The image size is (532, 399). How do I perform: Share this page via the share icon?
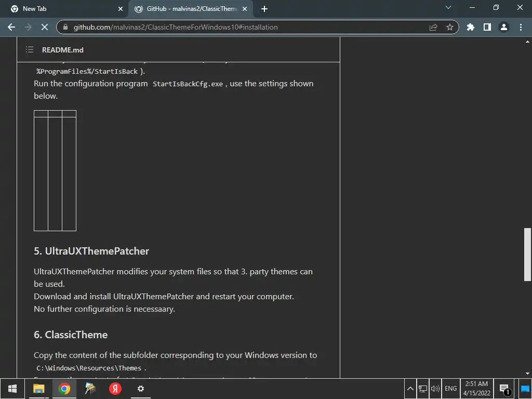pyautogui.click(x=433, y=27)
